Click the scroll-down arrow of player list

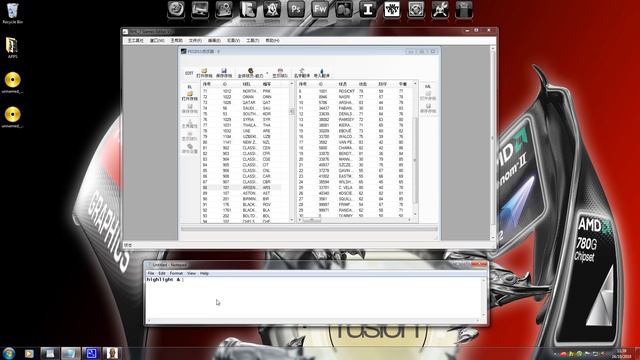pos(415,214)
